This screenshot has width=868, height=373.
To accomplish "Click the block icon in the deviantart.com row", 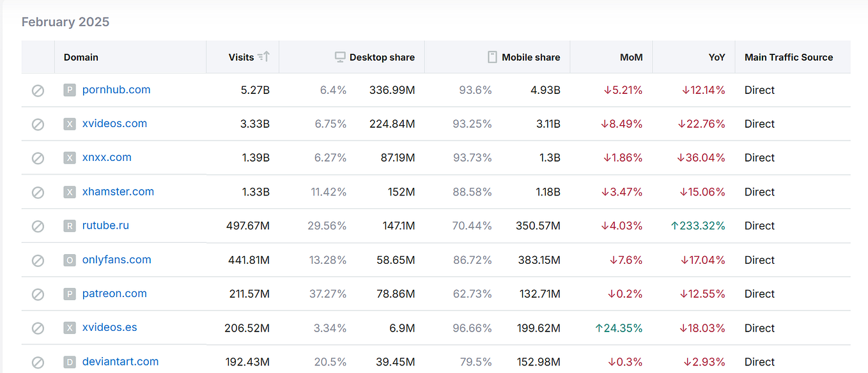I will pos(38,362).
